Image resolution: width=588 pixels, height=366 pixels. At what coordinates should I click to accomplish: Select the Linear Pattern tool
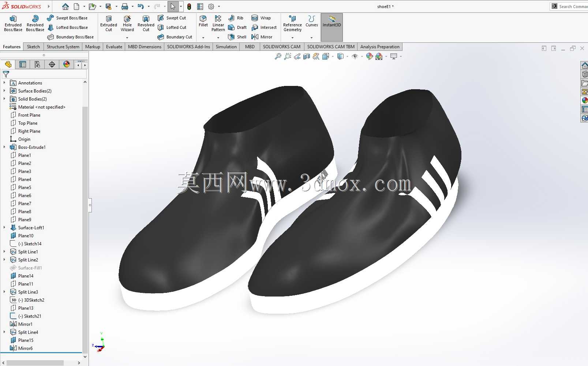[218, 24]
